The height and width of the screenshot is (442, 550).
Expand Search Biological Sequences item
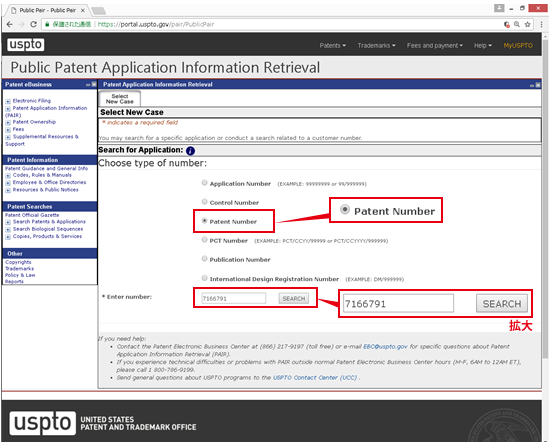tap(8, 230)
